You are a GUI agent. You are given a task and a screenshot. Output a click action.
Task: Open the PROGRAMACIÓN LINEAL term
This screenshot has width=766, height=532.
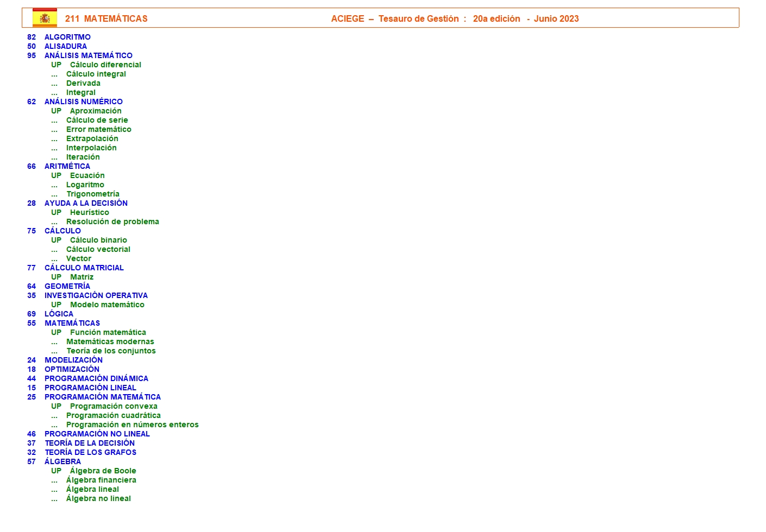[x=90, y=388]
